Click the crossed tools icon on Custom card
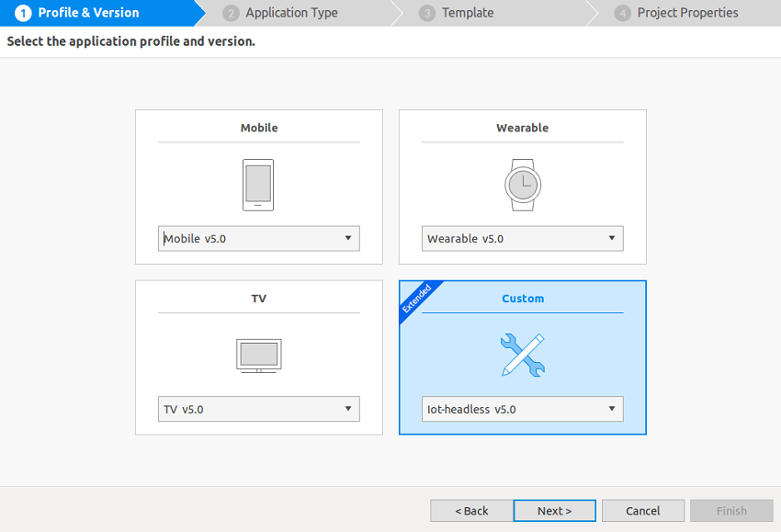 click(522, 356)
